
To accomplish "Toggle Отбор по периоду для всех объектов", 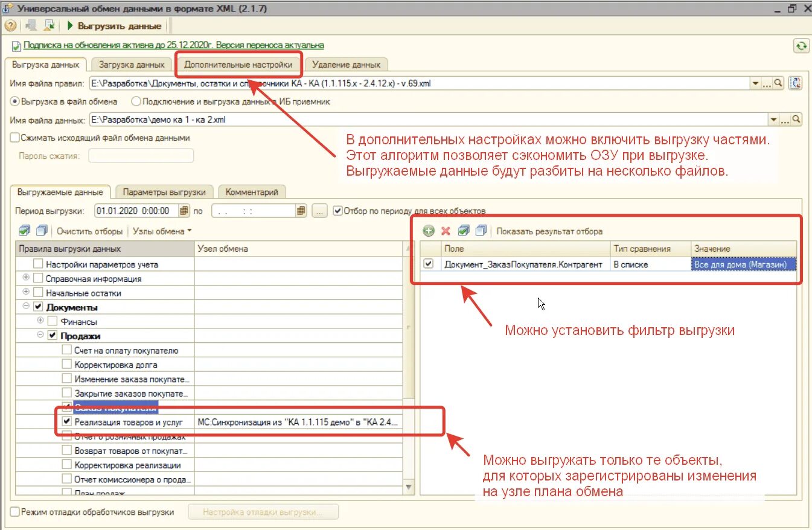I will click(337, 211).
